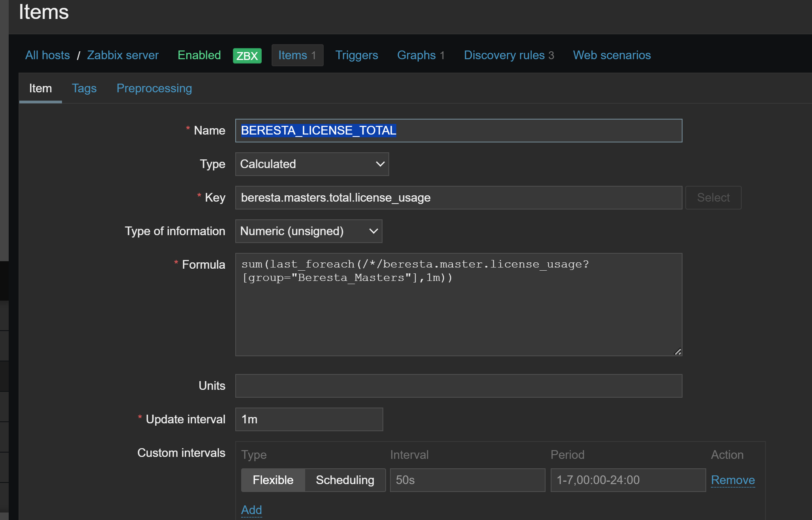This screenshot has height=520, width=812.
Task: Go to Items in host navigation
Action: click(297, 55)
